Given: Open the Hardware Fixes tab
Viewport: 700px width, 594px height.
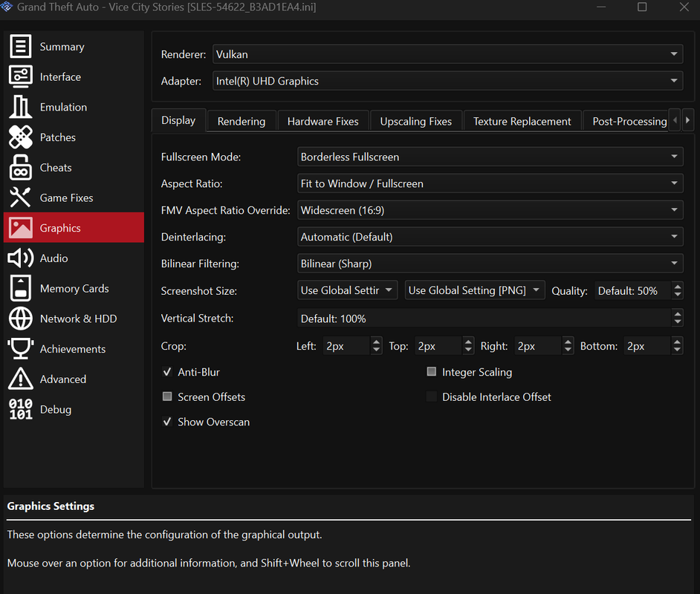Looking at the screenshot, I should point(323,121).
